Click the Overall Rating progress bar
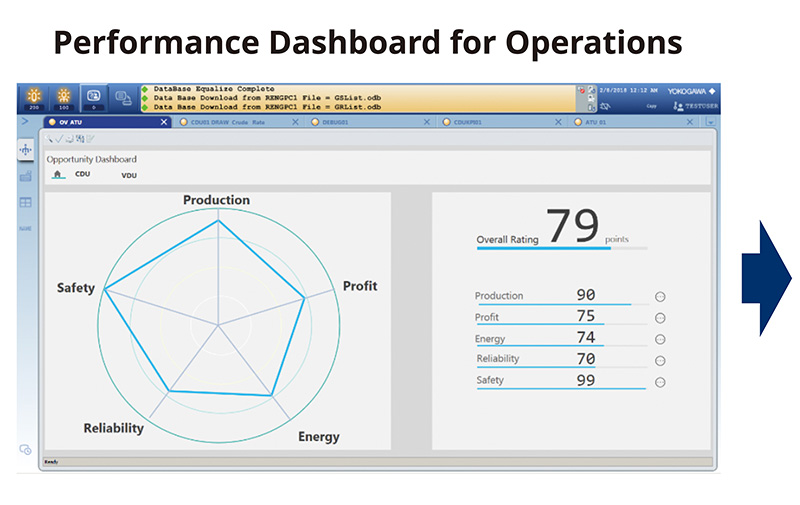Image resolution: width=800 pixels, height=505 pixels. coord(562,248)
